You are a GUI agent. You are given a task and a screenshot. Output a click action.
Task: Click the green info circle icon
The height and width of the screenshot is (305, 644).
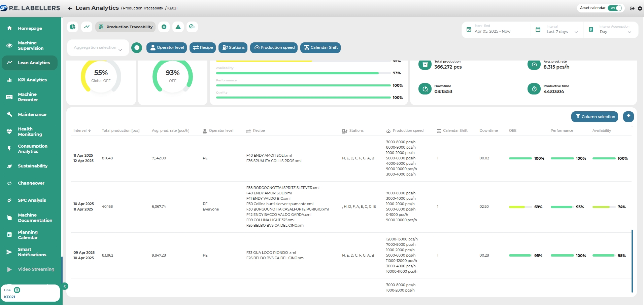click(137, 48)
